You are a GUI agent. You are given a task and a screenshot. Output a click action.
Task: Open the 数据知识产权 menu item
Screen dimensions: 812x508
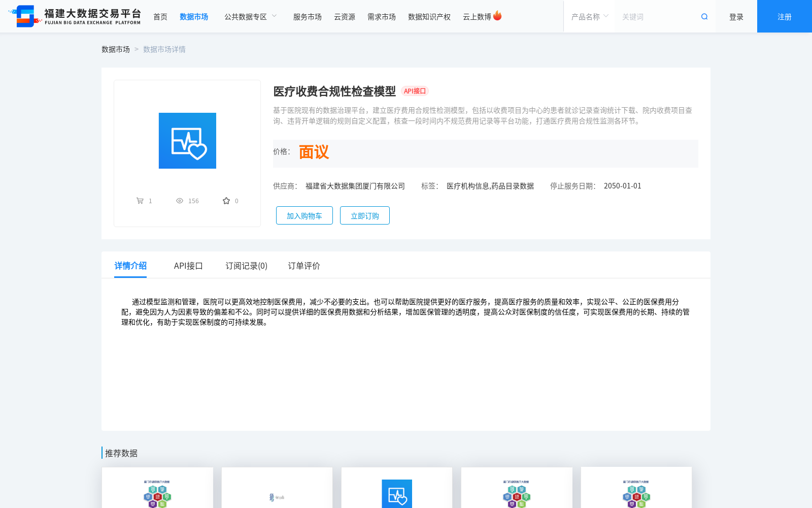429,17
